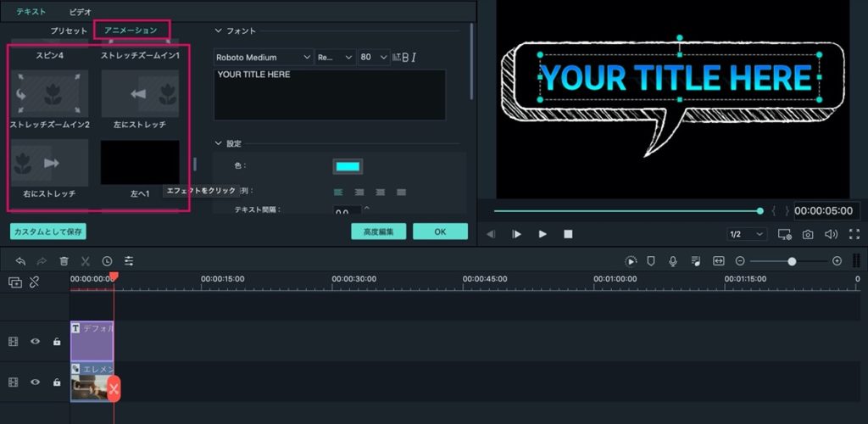Click the Undo arrow in timeline toolbar
The height and width of the screenshot is (424, 868).
[x=21, y=261]
